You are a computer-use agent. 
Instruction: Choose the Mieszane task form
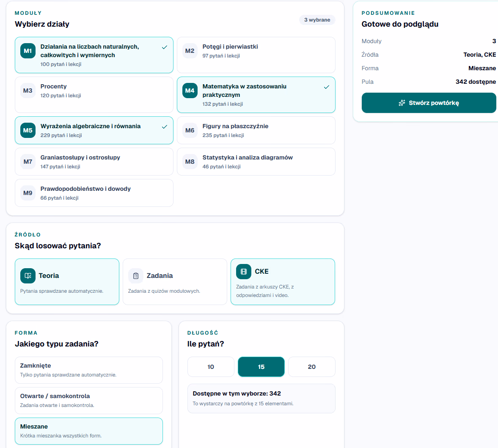pos(88,431)
